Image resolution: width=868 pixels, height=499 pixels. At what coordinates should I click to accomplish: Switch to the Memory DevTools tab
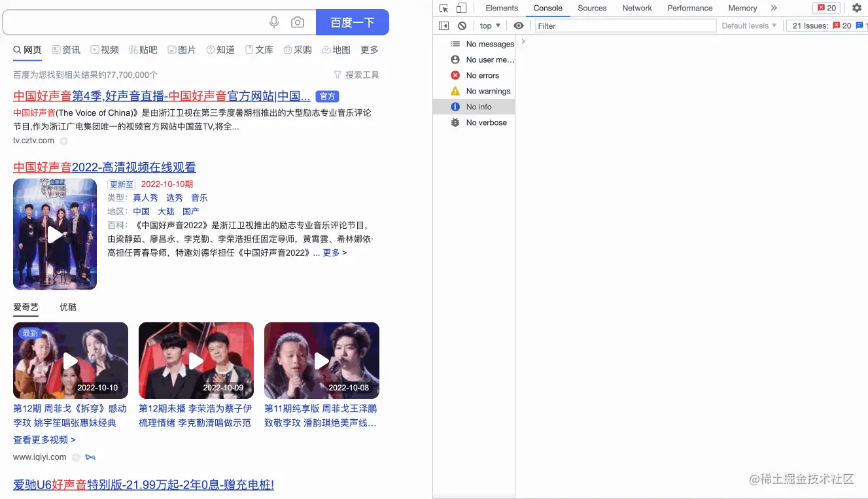point(742,9)
